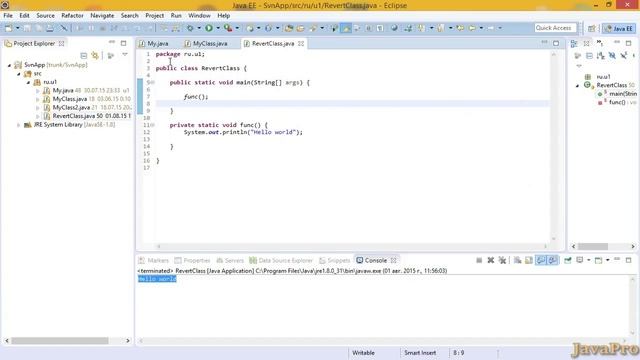Image resolution: width=640 pixels, height=360 pixels.
Task: Click Remove All Terminated Launches icon
Action: pyautogui.click(x=502, y=260)
